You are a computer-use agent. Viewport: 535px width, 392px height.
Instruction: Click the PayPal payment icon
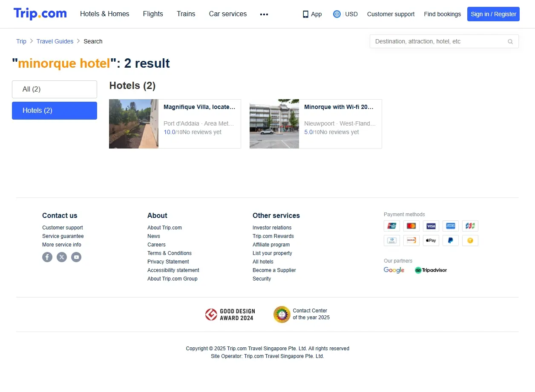[451, 240]
